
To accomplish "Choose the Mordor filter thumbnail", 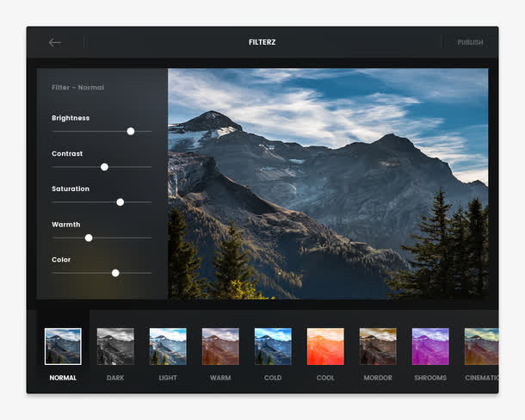I will [378, 346].
